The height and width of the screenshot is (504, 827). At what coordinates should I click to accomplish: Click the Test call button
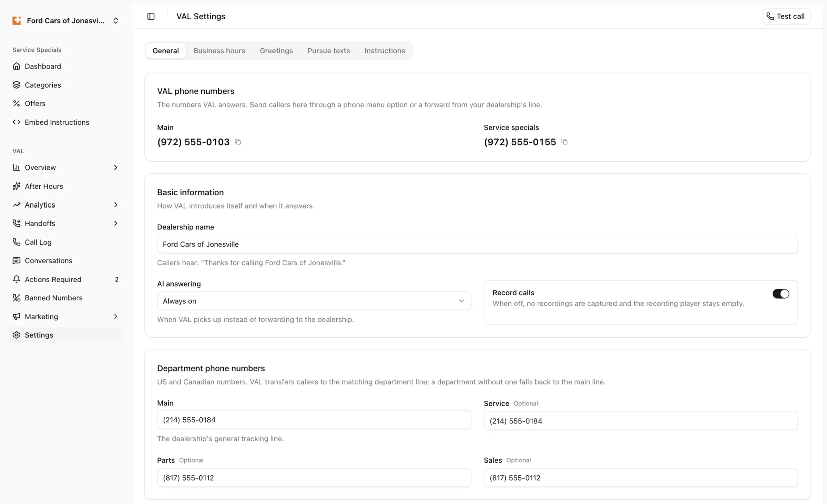[x=786, y=16]
